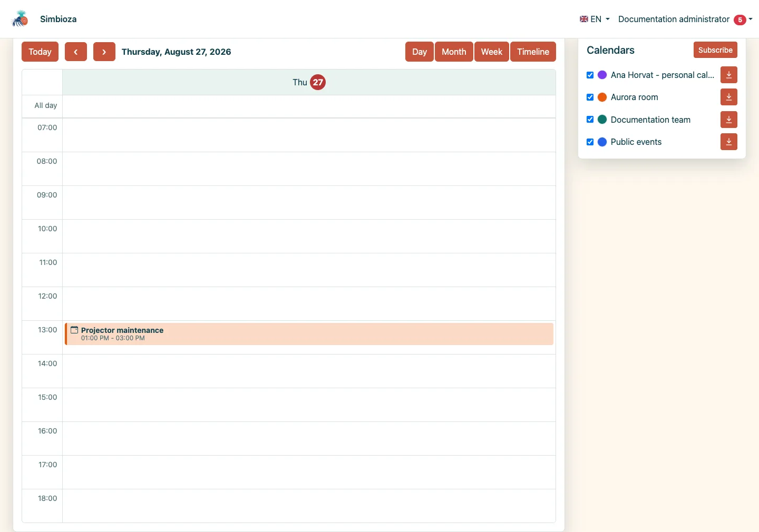Open the EN language dropdown
The width and height of the screenshot is (759, 532).
595,19
